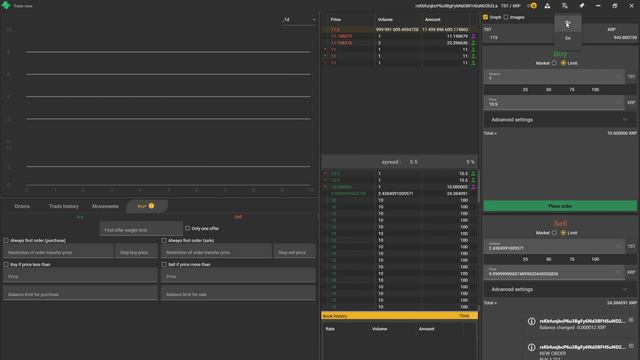Clear the Sell price field
Viewport: 640px width, 360px height.
(618, 272)
